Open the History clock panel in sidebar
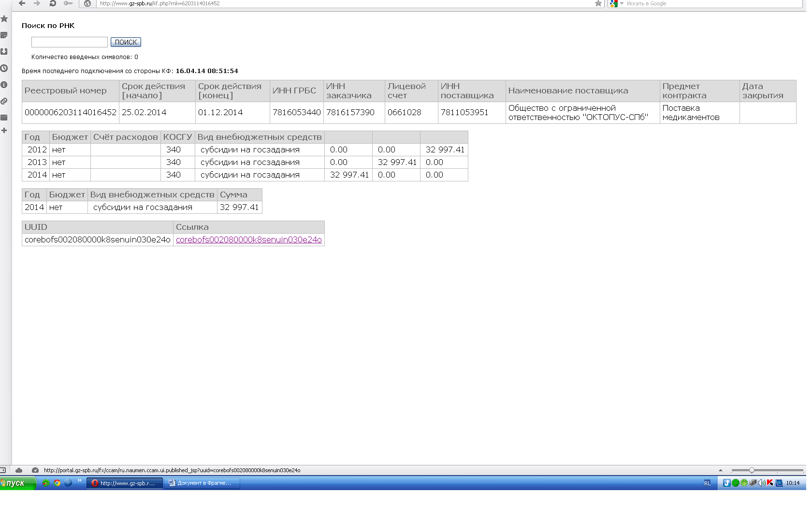 point(4,68)
